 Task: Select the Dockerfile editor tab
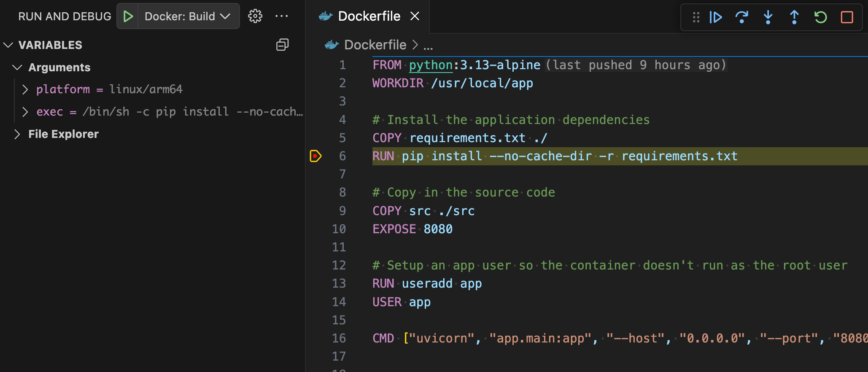point(369,16)
